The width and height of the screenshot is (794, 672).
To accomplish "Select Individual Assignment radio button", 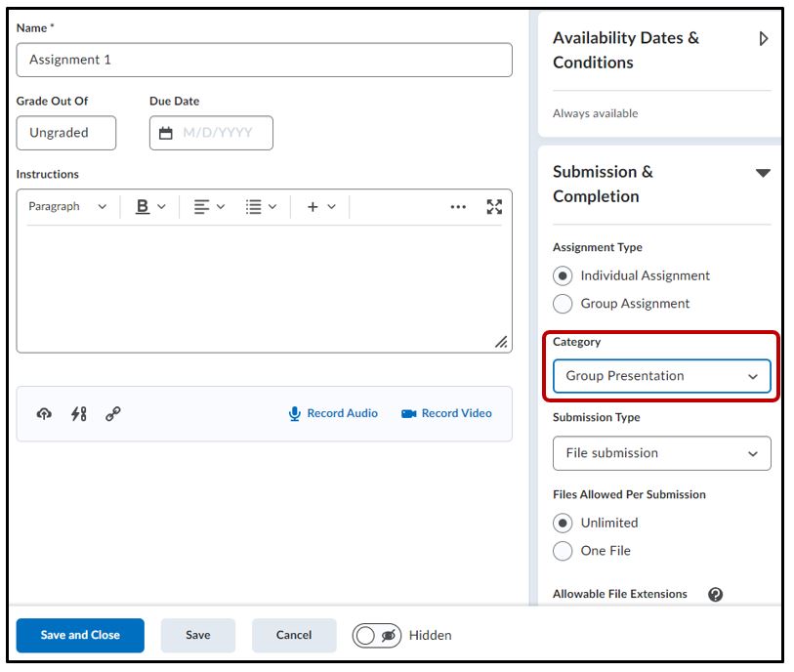I will point(563,275).
